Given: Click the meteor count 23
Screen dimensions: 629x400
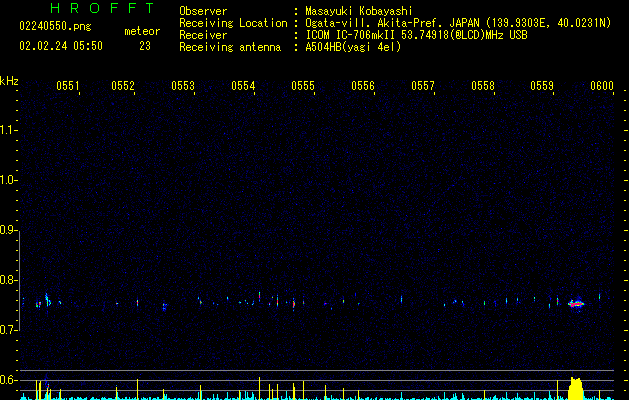Looking at the screenshot, I should (x=145, y=46).
